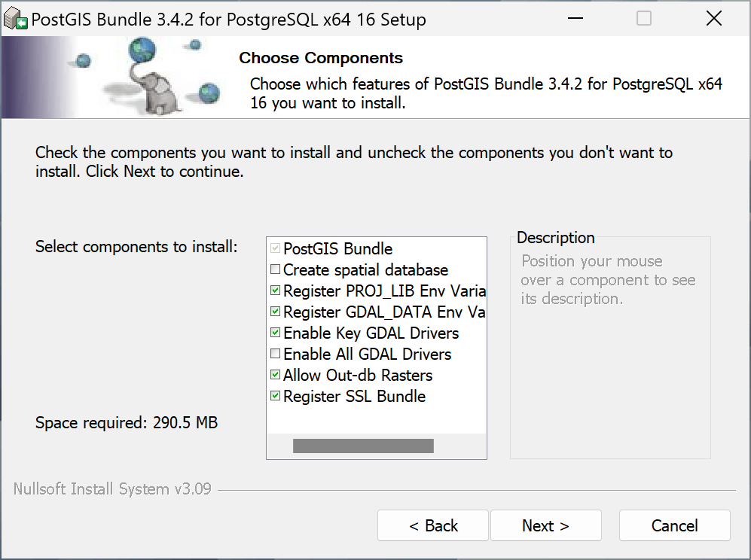The height and width of the screenshot is (560, 751).
Task: Uncheck Register PROJ_LIB Env Variable
Action: tap(276, 291)
